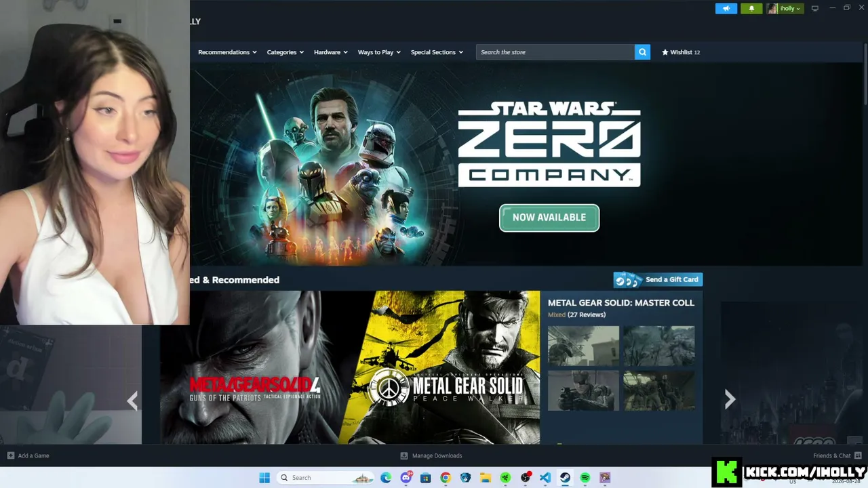Open Microsoft Store from the taskbar
This screenshot has height=488, width=868.
click(x=425, y=478)
